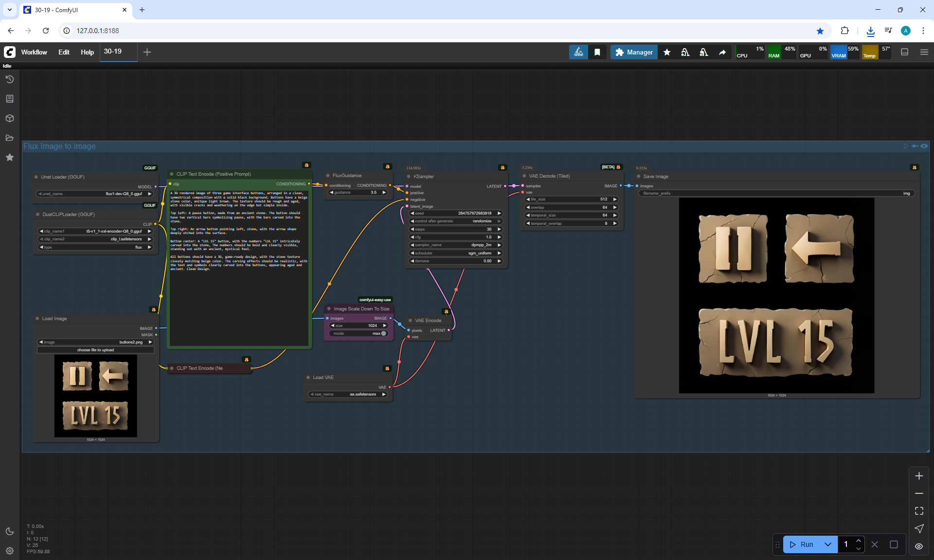Open the Edit menu
This screenshot has width=934, height=560.
[x=64, y=52]
